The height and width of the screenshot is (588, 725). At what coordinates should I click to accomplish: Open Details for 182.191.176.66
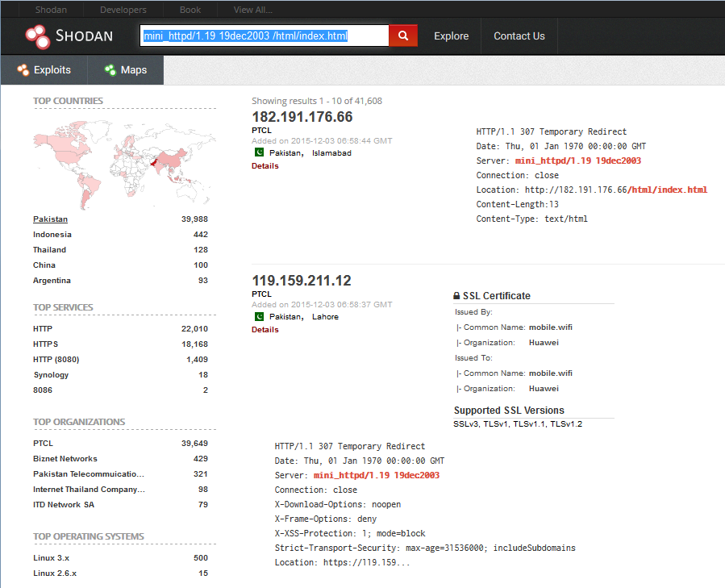point(265,165)
